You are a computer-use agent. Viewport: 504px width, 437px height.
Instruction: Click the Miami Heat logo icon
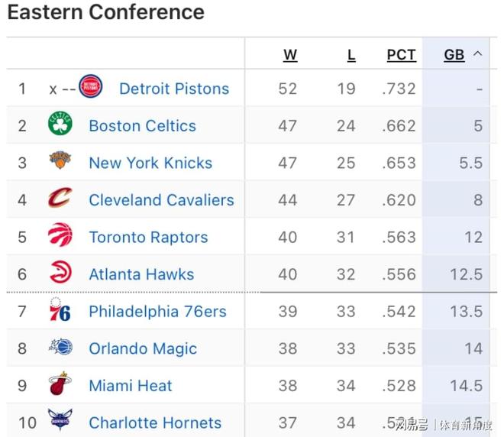pos(60,384)
